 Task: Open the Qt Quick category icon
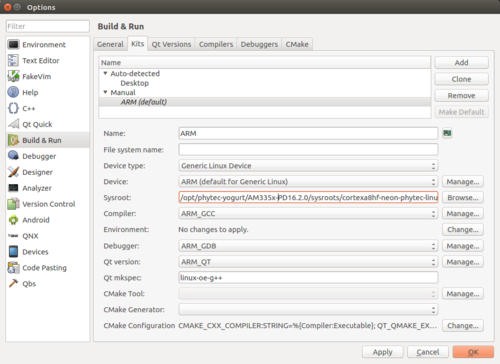[13, 124]
